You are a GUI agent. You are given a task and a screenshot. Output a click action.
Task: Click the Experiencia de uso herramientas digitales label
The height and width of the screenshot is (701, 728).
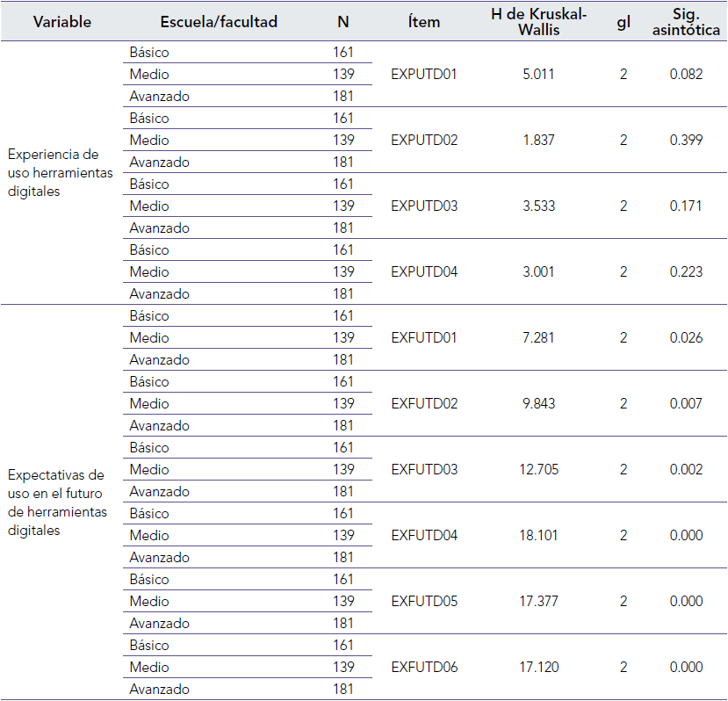pos(60,173)
